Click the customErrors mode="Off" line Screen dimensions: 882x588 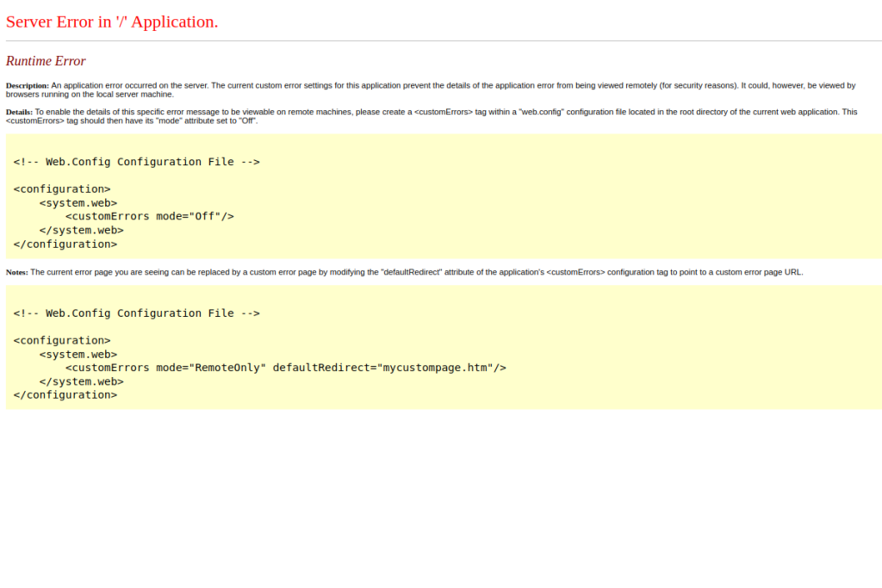tap(149, 217)
